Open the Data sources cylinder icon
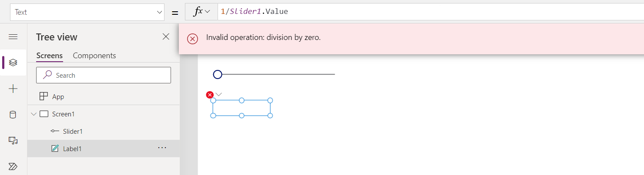The height and width of the screenshot is (175, 644). (x=13, y=115)
